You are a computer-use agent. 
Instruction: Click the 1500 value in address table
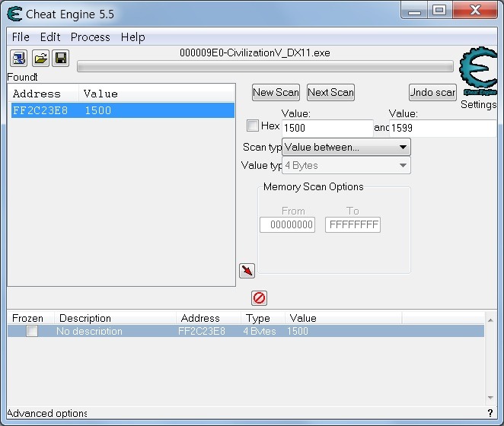click(x=298, y=331)
